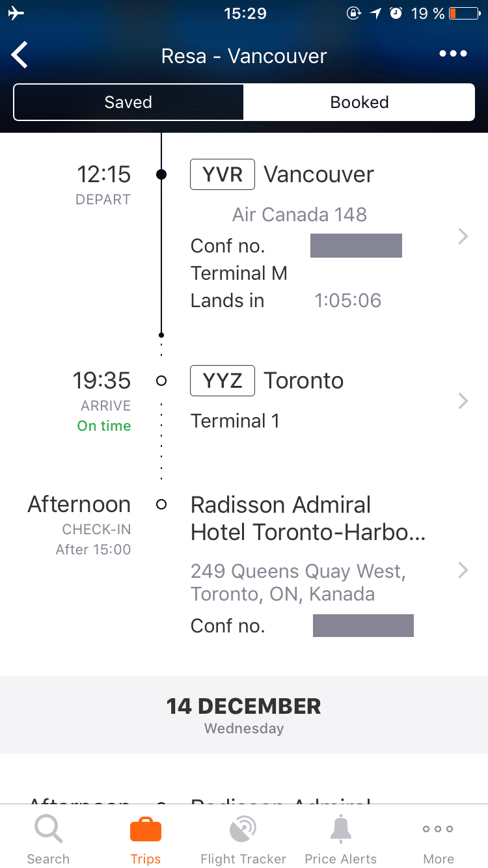
Task: Tap the YYZ airport code badge
Action: point(223,381)
